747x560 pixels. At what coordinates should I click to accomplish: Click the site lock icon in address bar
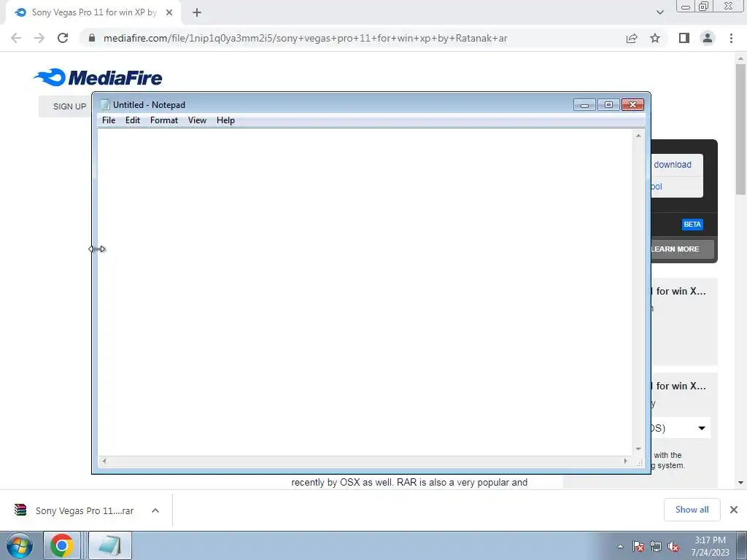tap(92, 38)
